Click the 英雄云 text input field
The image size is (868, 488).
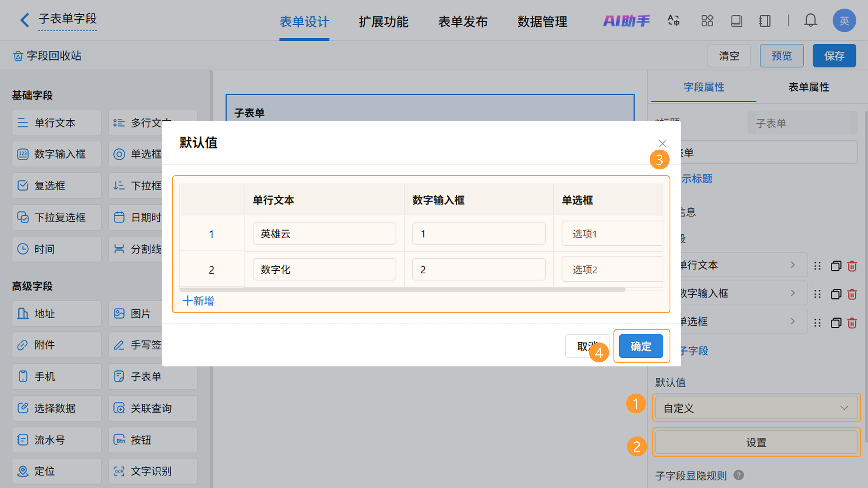324,234
